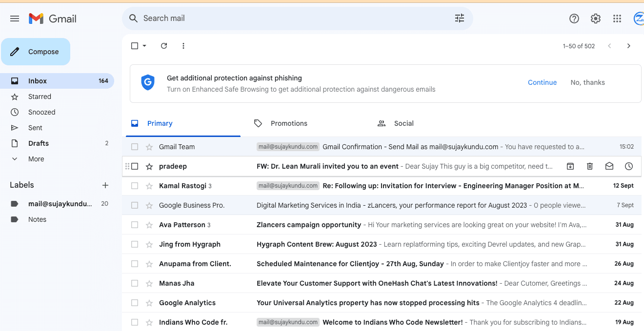Tick the Gmail Team email checkbox
Viewport: 644px width, 331px height.
135,147
